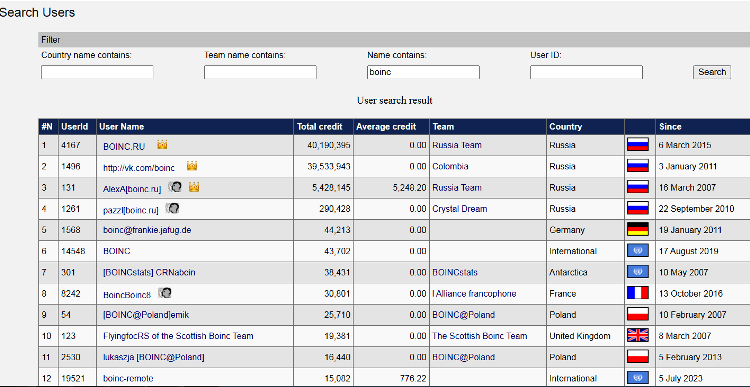The image size is (750, 387).
Task: Click the Polish flag in the lukaszja row
Action: (x=638, y=356)
